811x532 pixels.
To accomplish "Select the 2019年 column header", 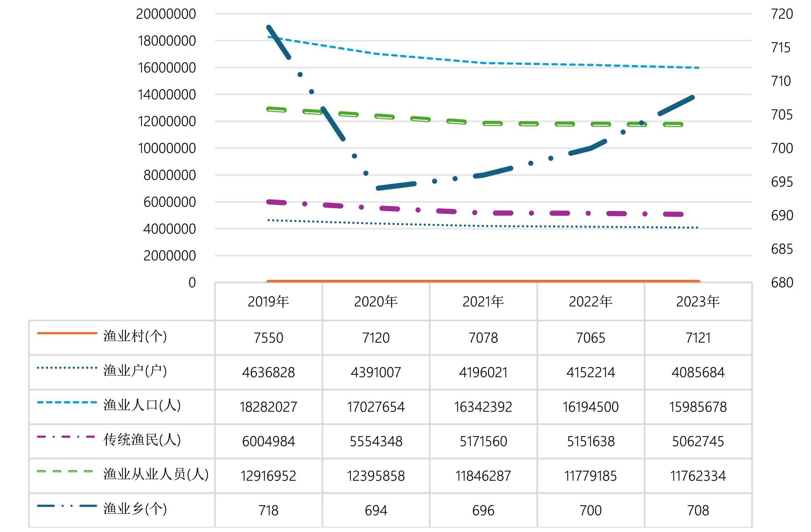I will coord(268,302).
